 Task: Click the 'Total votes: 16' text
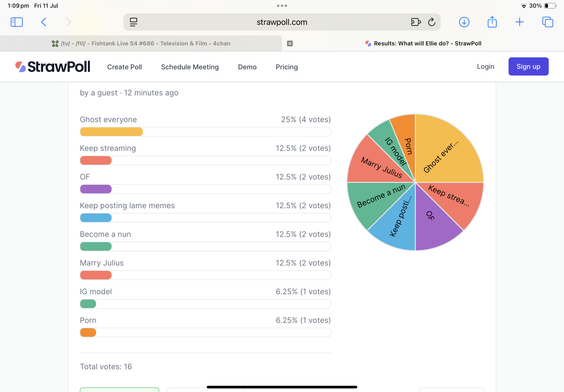click(106, 366)
